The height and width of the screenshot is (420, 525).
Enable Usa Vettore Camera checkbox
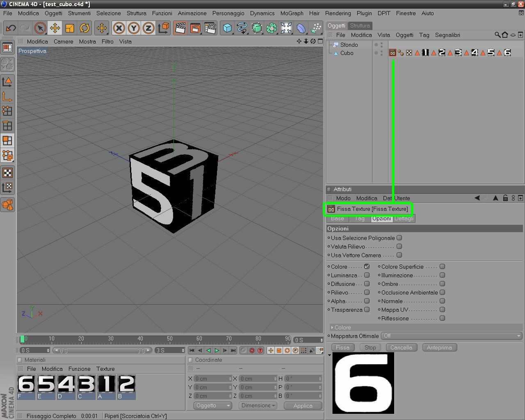click(399, 255)
